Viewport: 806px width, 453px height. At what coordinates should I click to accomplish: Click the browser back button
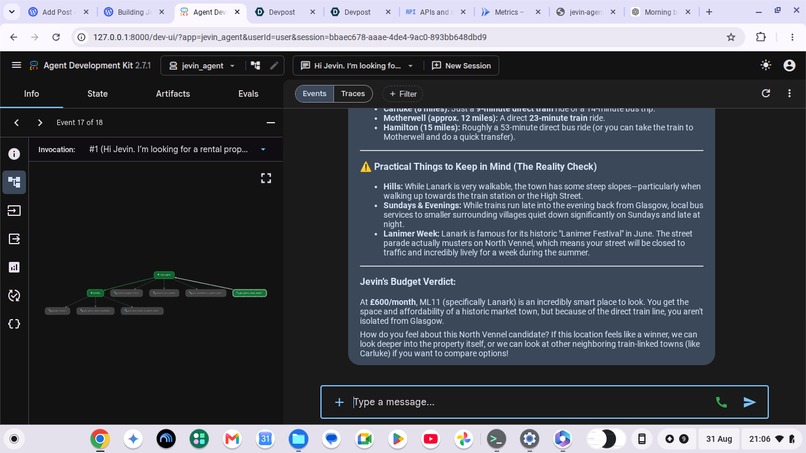coord(14,37)
